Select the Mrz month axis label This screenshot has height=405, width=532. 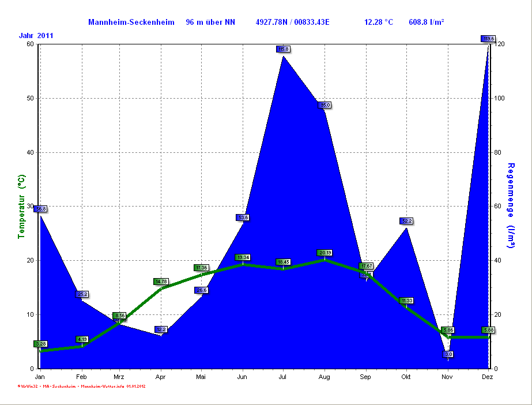119,376
